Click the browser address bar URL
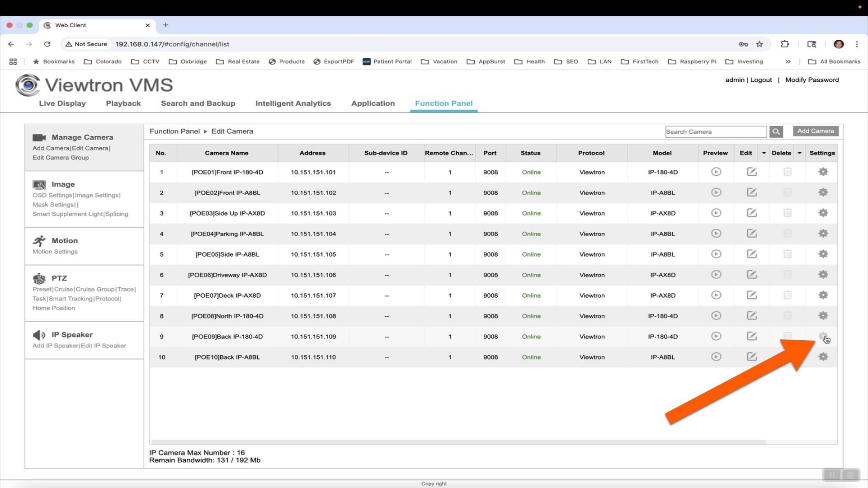The width and height of the screenshot is (868, 488). (172, 44)
